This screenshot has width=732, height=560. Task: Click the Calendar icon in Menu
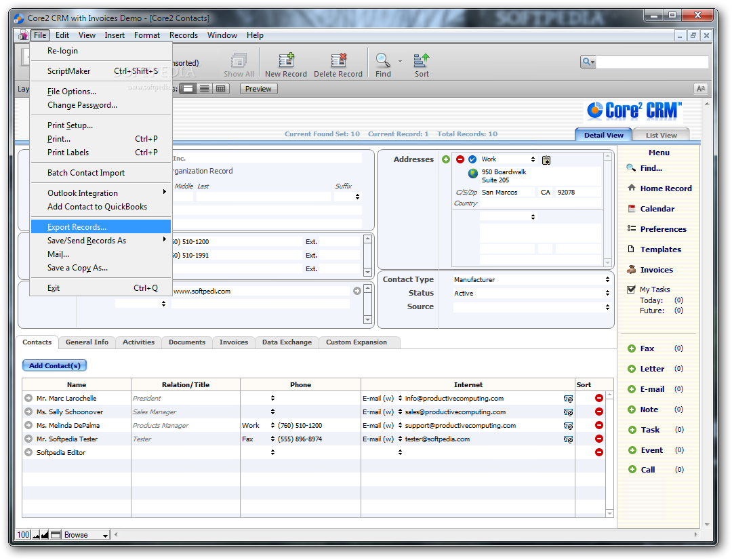tap(632, 208)
